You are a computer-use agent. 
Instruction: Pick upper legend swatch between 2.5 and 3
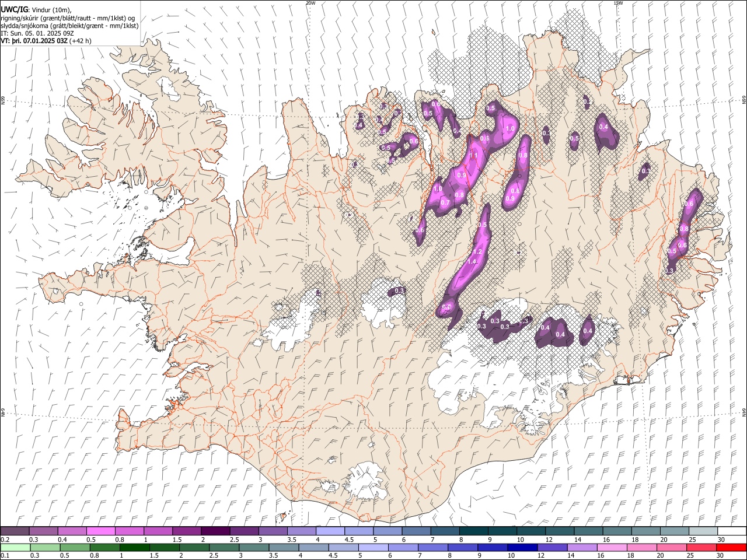point(244,531)
